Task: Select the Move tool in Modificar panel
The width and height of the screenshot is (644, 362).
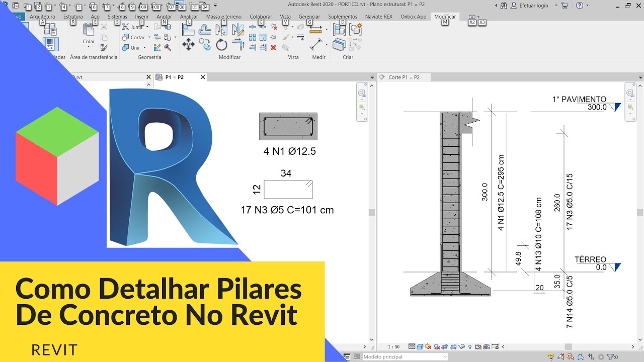Action: tap(188, 44)
